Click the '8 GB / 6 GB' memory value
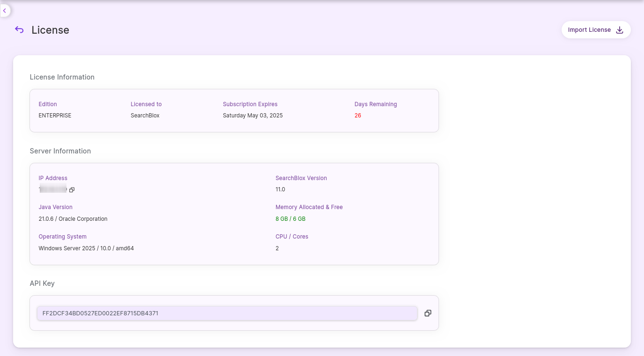 (291, 219)
